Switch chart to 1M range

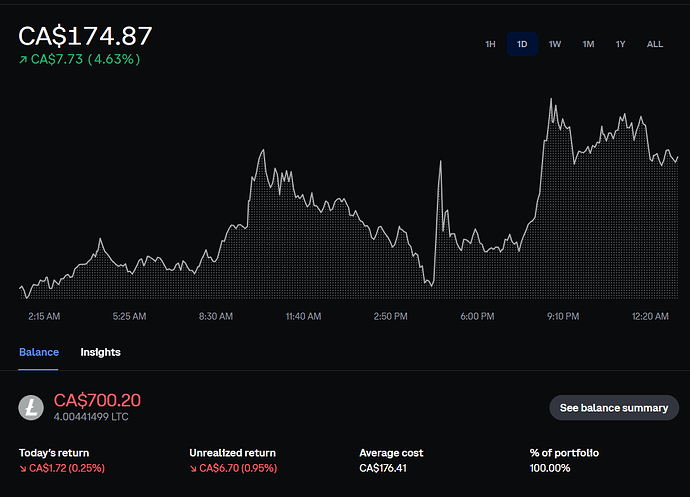pyautogui.click(x=588, y=44)
